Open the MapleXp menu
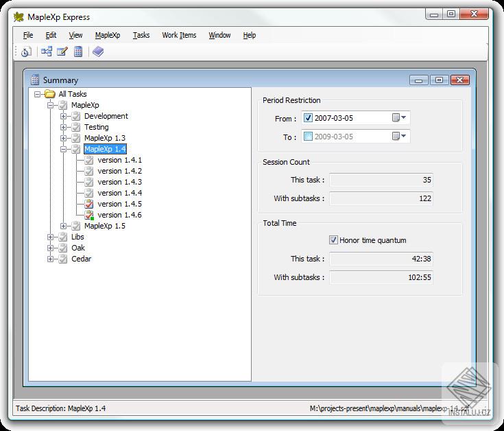 click(x=108, y=35)
